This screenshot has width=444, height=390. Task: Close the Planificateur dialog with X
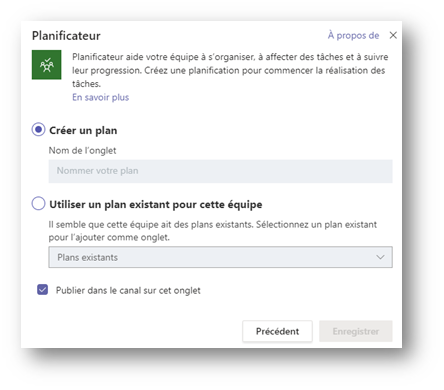pos(393,35)
